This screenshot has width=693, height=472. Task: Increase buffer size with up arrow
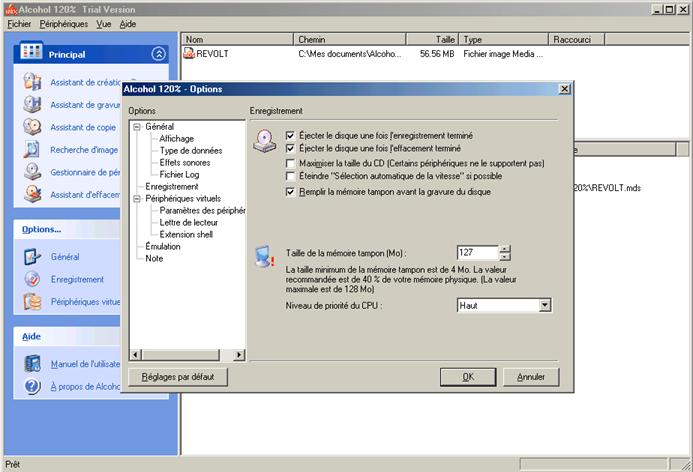coord(505,249)
